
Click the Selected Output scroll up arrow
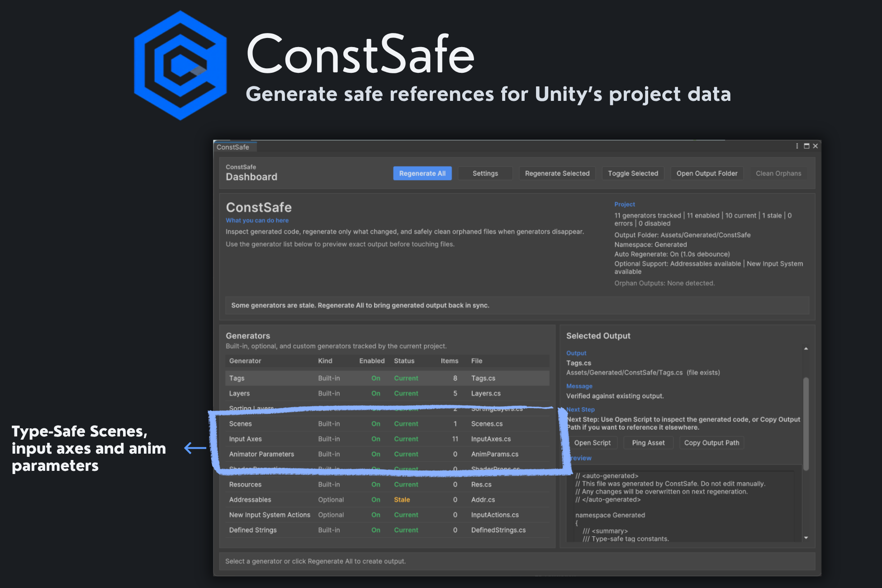pyautogui.click(x=806, y=349)
